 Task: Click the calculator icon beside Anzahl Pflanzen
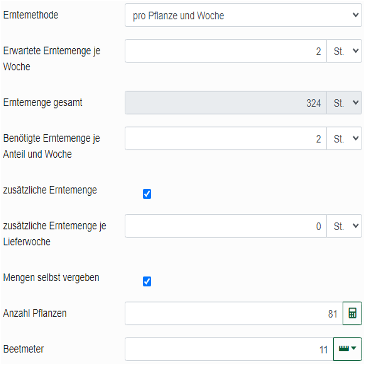352,313
